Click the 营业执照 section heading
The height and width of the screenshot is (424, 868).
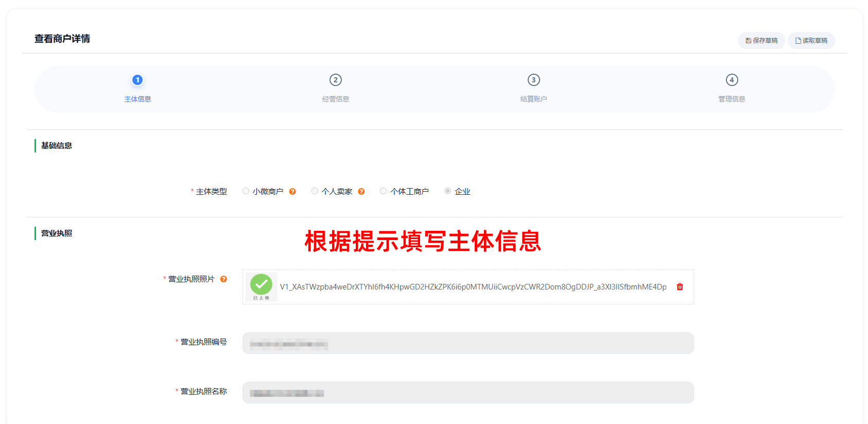point(57,233)
